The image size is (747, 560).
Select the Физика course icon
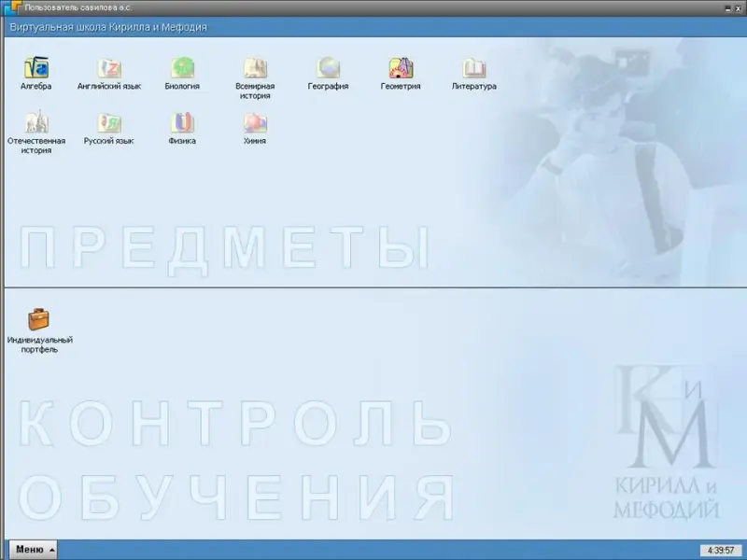click(182, 123)
